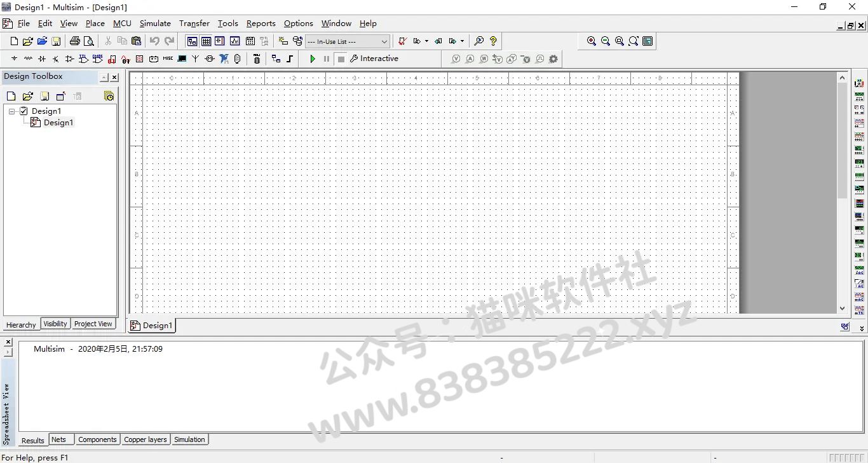The image size is (868, 463).
Task: Stop the simulation
Action: coord(341,59)
